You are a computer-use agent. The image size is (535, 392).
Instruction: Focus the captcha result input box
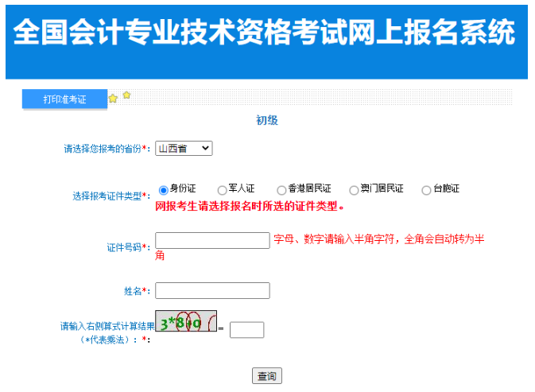click(246, 329)
